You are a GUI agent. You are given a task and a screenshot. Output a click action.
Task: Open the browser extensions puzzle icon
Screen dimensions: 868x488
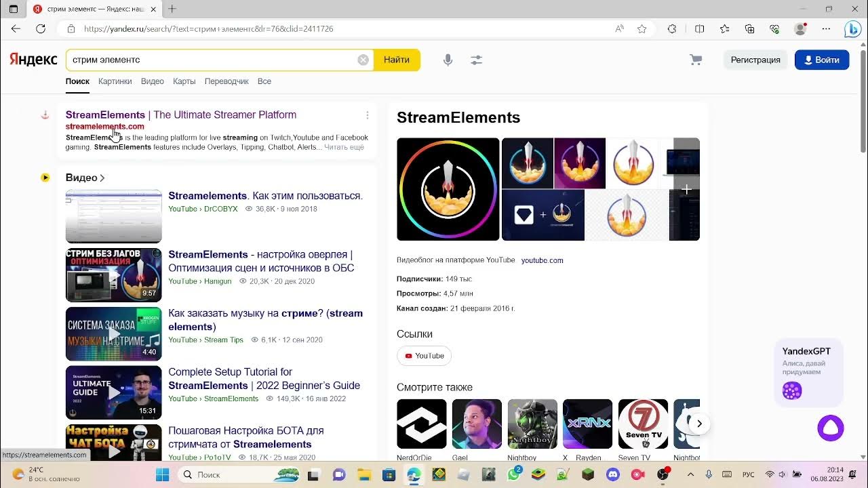pos(672,29)
